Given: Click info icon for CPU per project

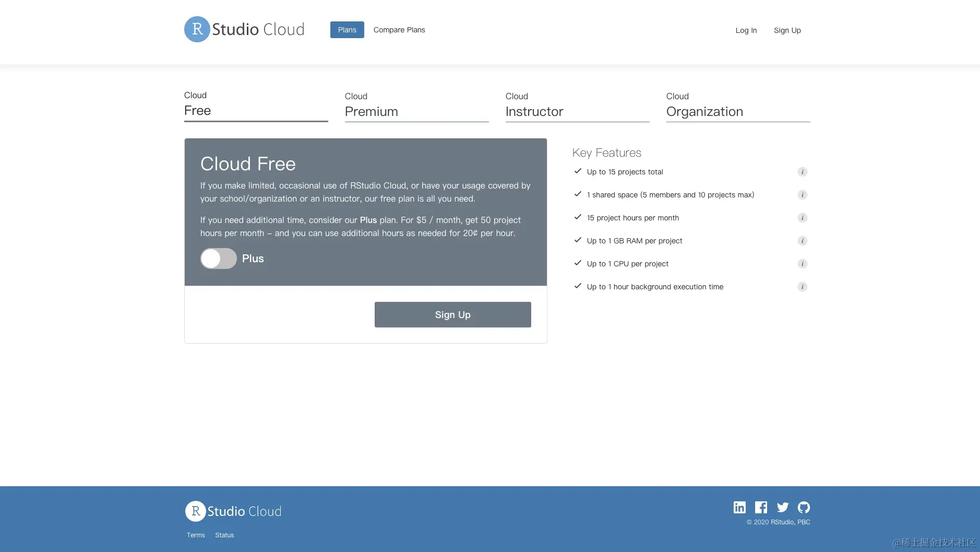Looking at the screenshot, I should click(x=802, y=263).
